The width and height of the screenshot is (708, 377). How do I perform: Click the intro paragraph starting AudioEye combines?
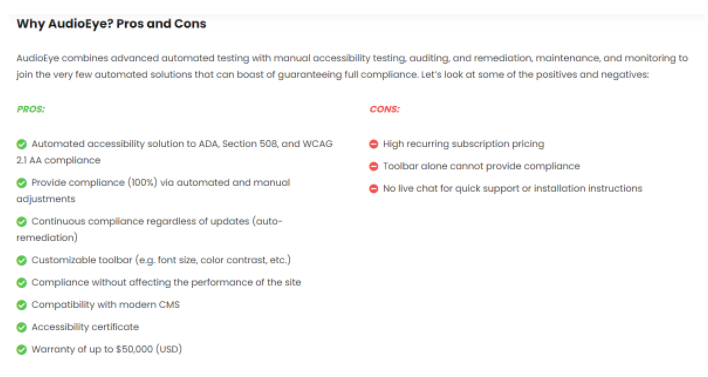pos(352,66)
